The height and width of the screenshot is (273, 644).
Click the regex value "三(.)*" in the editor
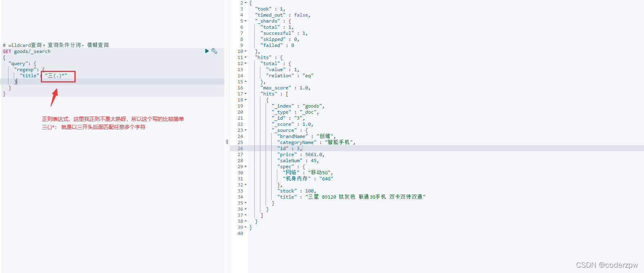[x=56, y=76]
